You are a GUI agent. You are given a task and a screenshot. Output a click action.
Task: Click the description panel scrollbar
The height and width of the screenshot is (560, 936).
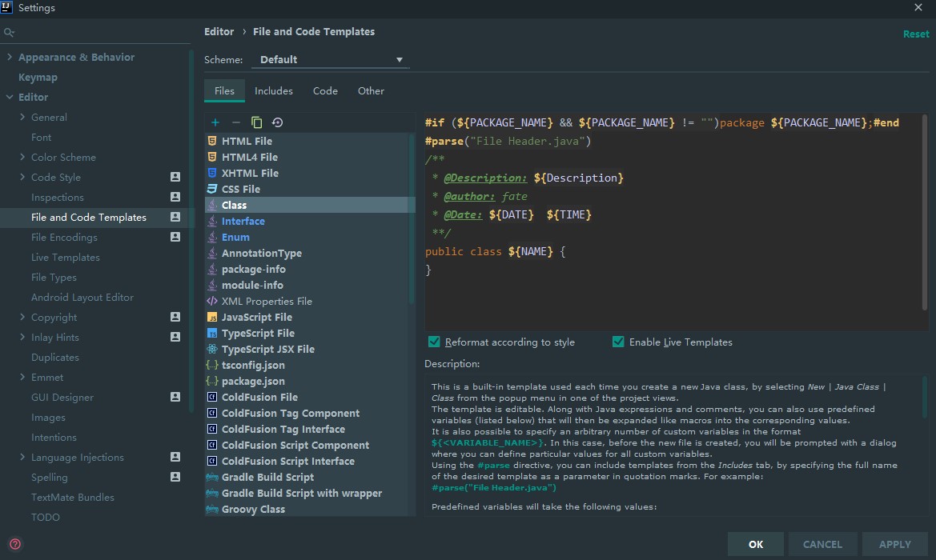point(926,397)
